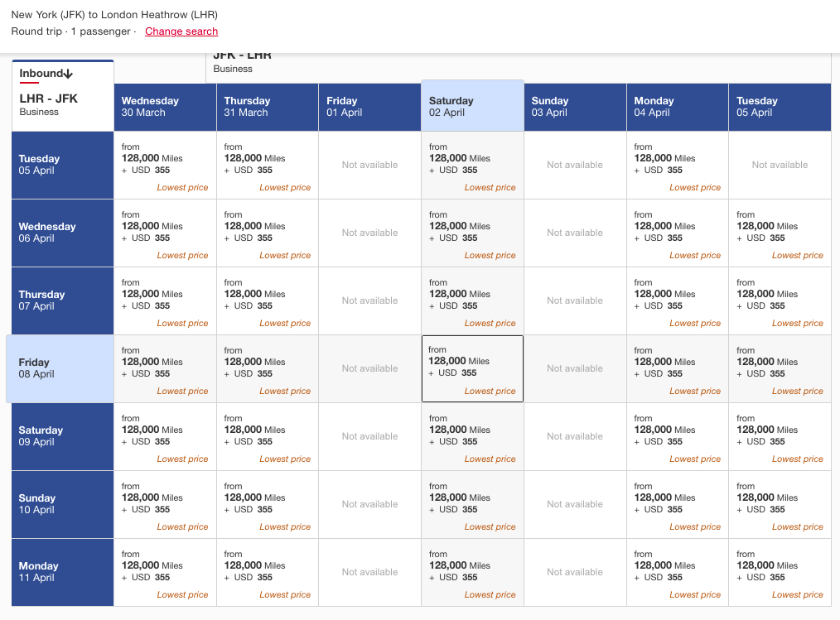Screen dimensions: 840x620
Task: Click the Wednesday 30 March fare for Saturday 09 April
Action: pos(165,435)
